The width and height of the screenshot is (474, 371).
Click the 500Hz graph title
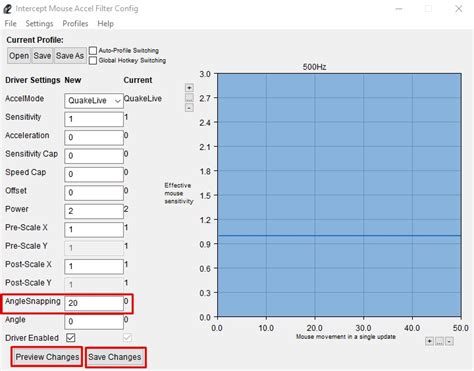[314, 67]
